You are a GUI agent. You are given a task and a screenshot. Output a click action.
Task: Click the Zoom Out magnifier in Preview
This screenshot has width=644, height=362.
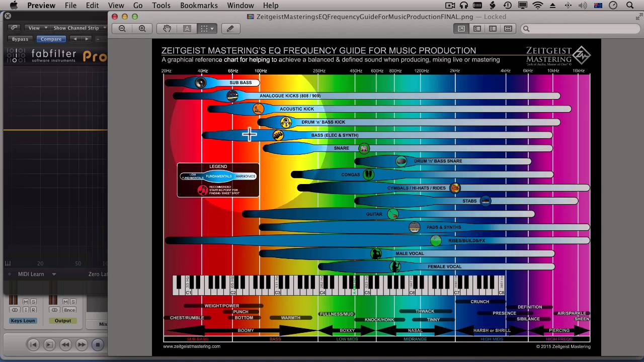[x=122, y=29]
